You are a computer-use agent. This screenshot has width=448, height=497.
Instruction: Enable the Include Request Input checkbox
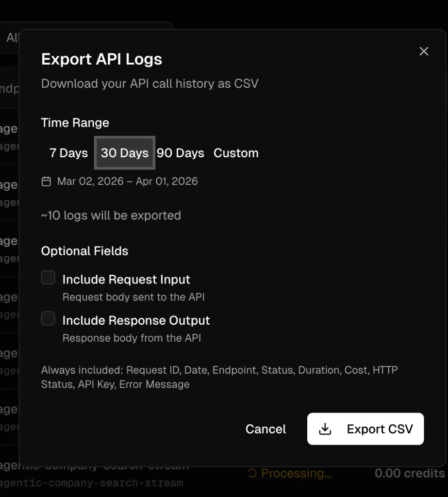(48, 277)
